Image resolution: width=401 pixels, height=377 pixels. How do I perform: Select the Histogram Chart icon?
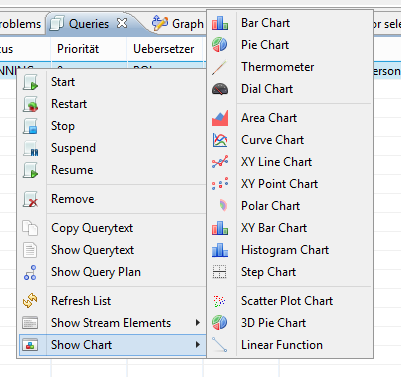[x=220, y=250]
